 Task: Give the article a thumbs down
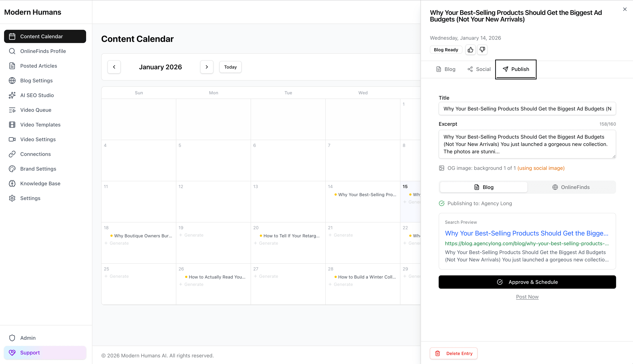pos(482,49)
